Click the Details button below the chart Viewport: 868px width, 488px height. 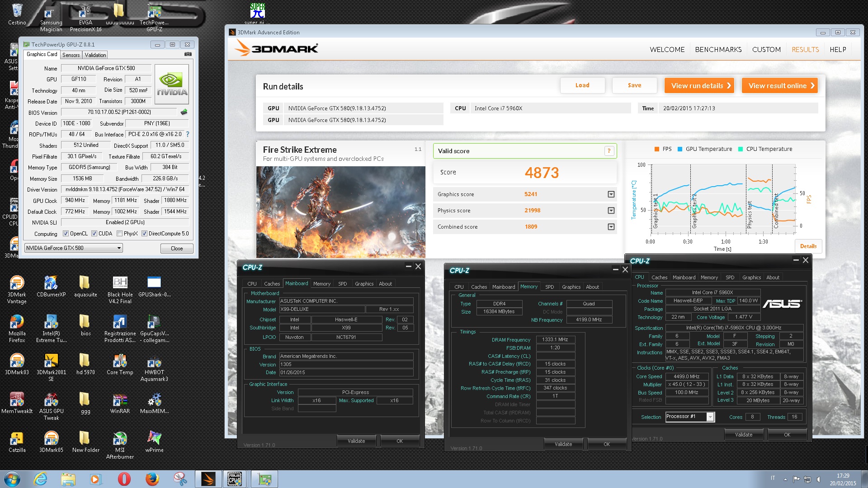pos(808,246)
